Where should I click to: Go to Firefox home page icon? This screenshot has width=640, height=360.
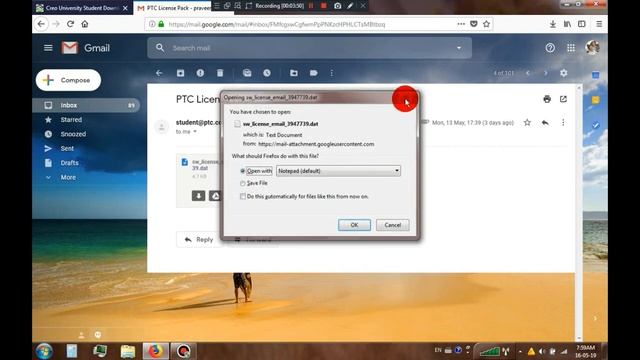tap(85, 24)
